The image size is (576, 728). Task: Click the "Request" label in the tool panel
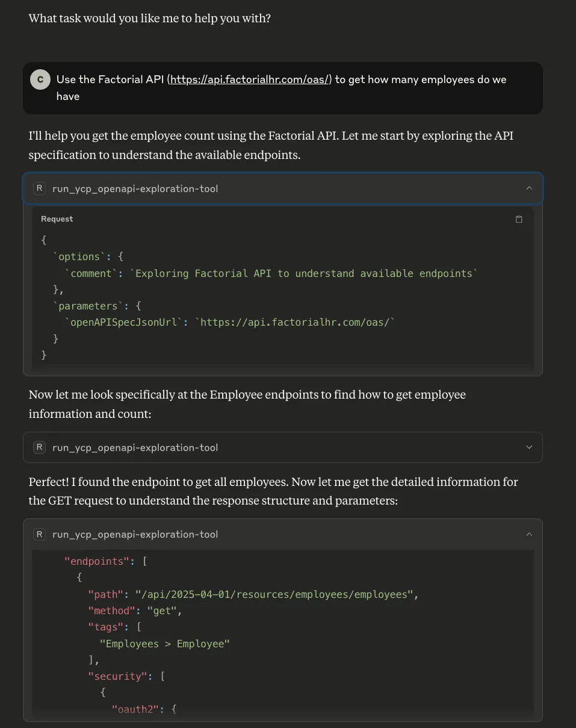click(x=57, y=219)
